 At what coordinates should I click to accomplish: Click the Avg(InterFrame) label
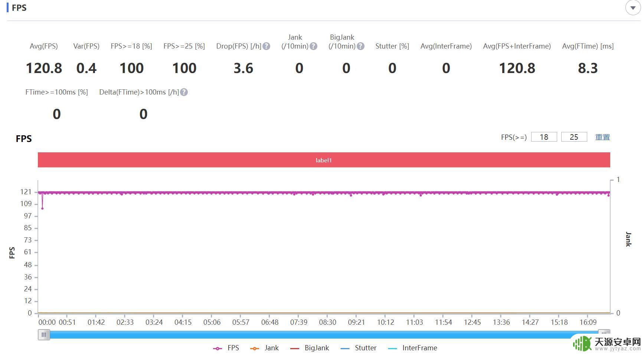pyautogui.click(x=446, y=46)
